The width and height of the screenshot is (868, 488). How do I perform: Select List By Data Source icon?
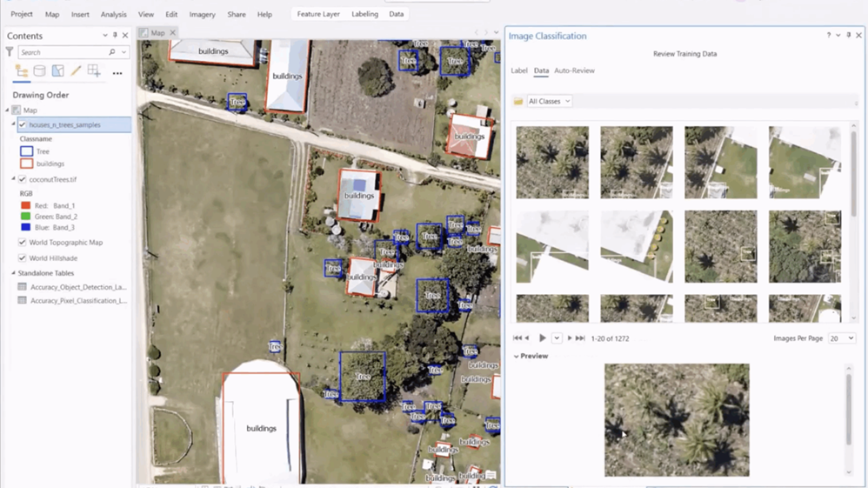coord(39,71)
